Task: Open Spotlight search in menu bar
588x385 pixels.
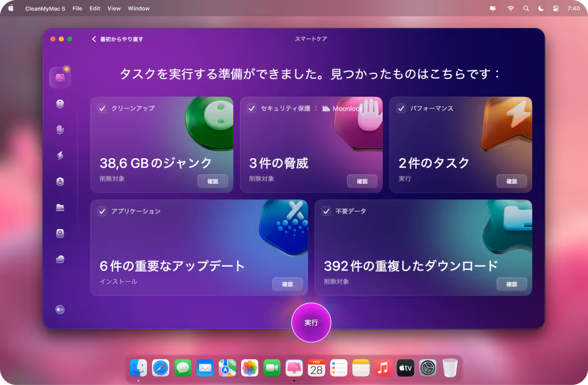Action: tap(526, 8)
